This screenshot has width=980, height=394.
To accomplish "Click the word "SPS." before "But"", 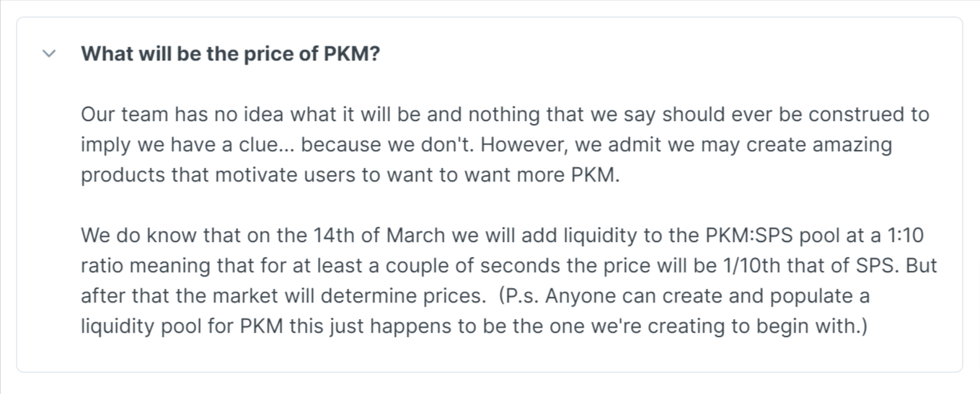I will tap(881, 266).
